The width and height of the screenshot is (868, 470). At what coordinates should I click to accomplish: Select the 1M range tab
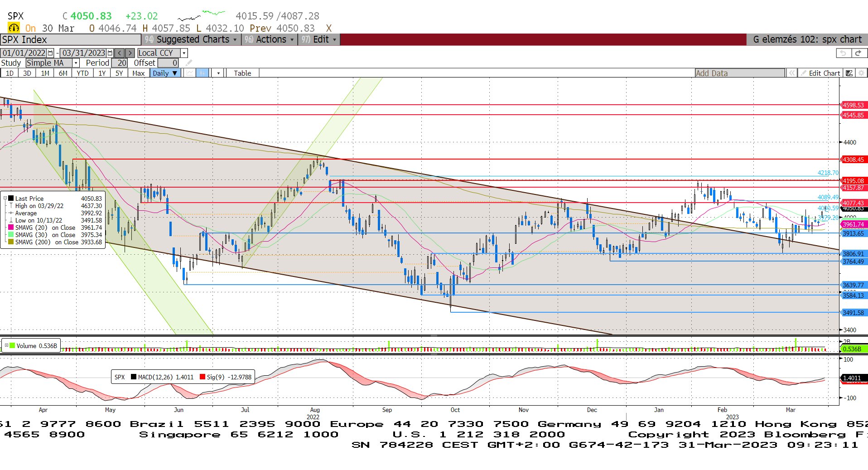coord(45,73)
